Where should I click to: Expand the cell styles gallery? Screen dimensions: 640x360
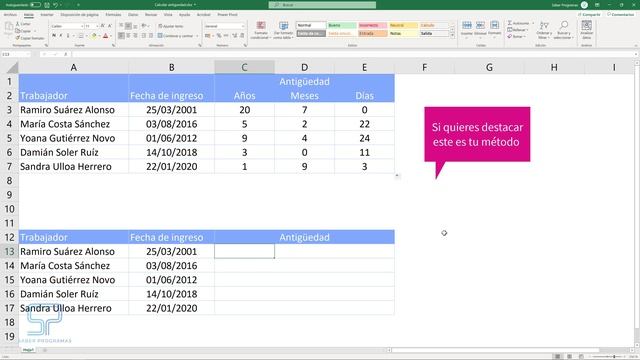tap(452, 36)
